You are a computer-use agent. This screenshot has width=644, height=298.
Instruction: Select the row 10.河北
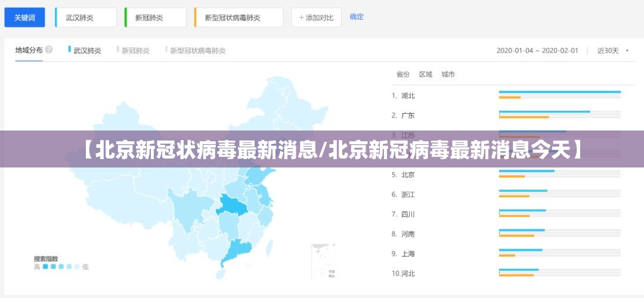pos(506,273)
